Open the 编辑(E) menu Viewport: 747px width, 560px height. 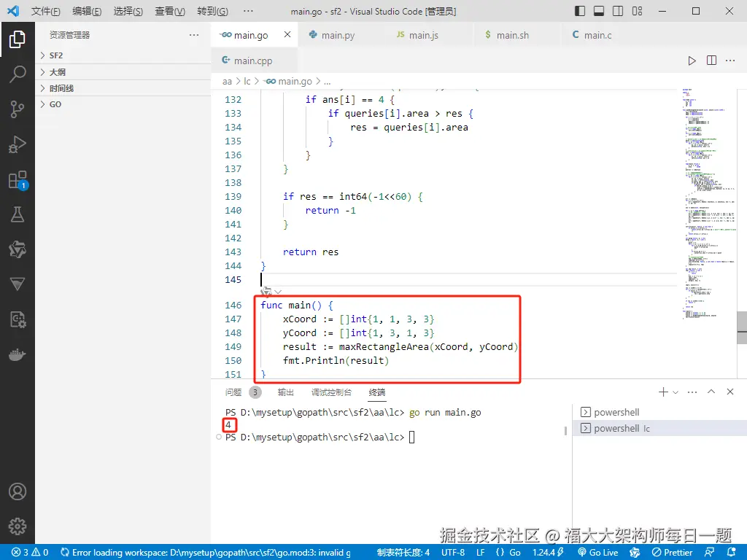click(x=87, y=11)
